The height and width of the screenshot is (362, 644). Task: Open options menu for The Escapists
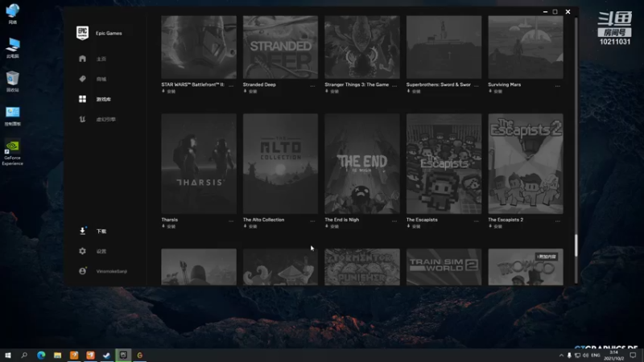coord(476,220)
